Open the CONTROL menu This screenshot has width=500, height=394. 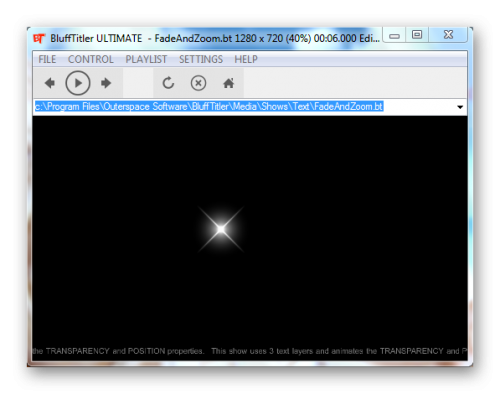click(91, 59)
